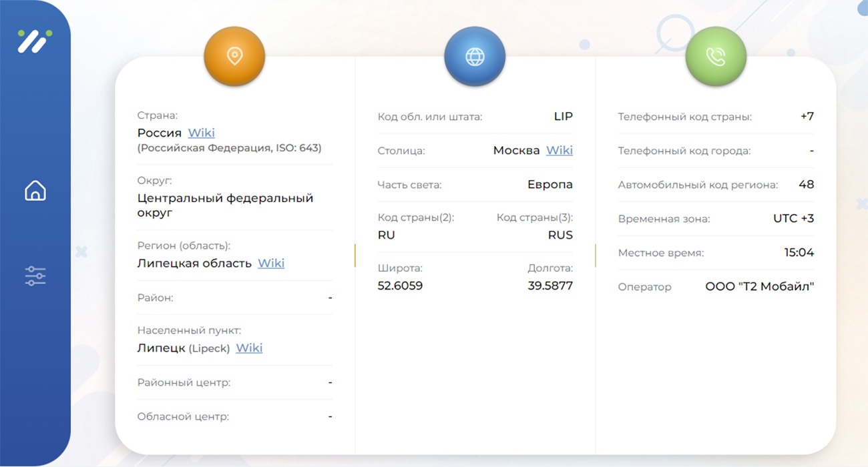Click the country phone code +7
The height and width of the screenshot is (467, 868).
point(807,116)
